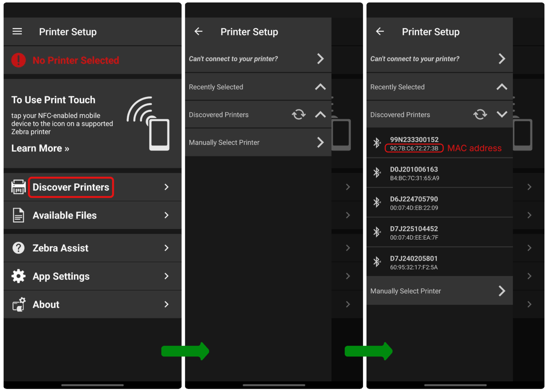Open Manually Select Printer chevron, right screen
The width and height of the screenshot is (549, 392).
pyautogui.click(x=502, y=291)
